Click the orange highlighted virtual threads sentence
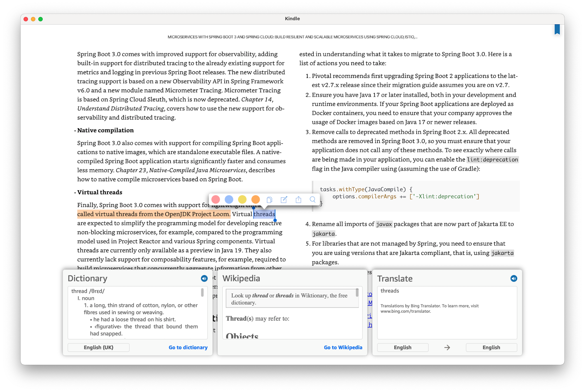The height and width of the screenshot is (392, 585). click(154, 214)
